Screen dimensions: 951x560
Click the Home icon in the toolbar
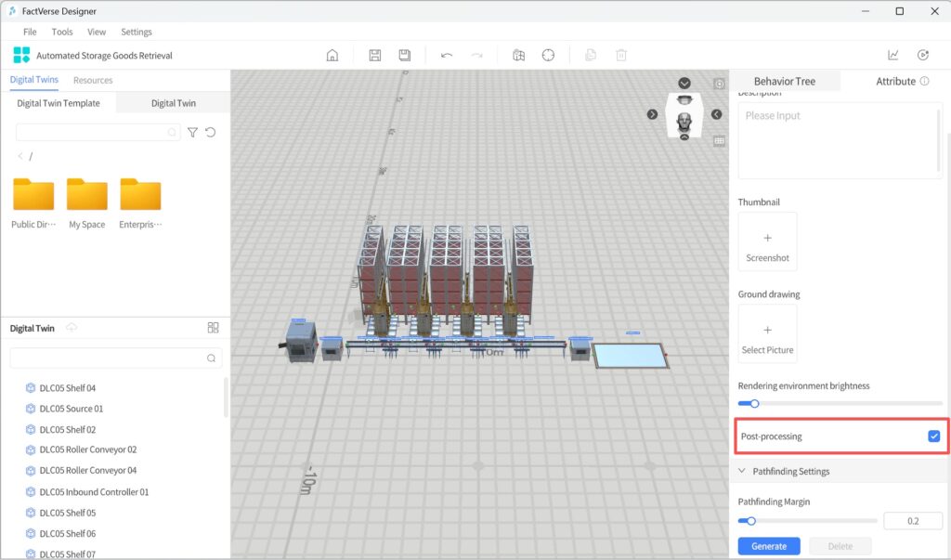[332, 55]
